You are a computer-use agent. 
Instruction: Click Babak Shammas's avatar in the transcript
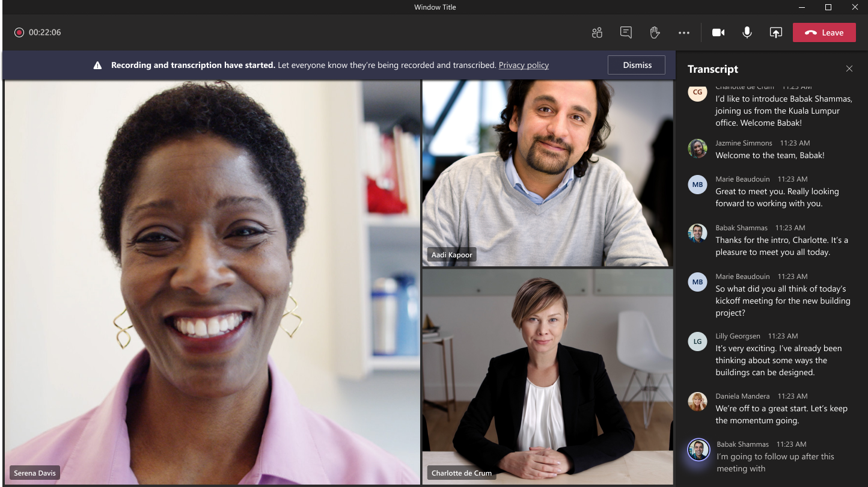(x=697, y=233)
